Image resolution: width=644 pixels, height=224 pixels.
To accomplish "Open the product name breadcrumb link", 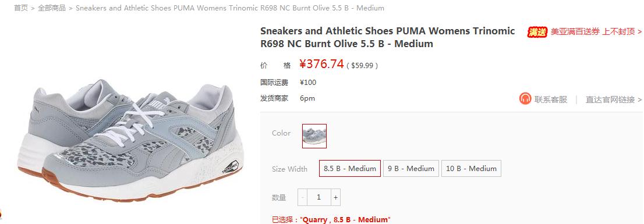I will coord(230,8).
